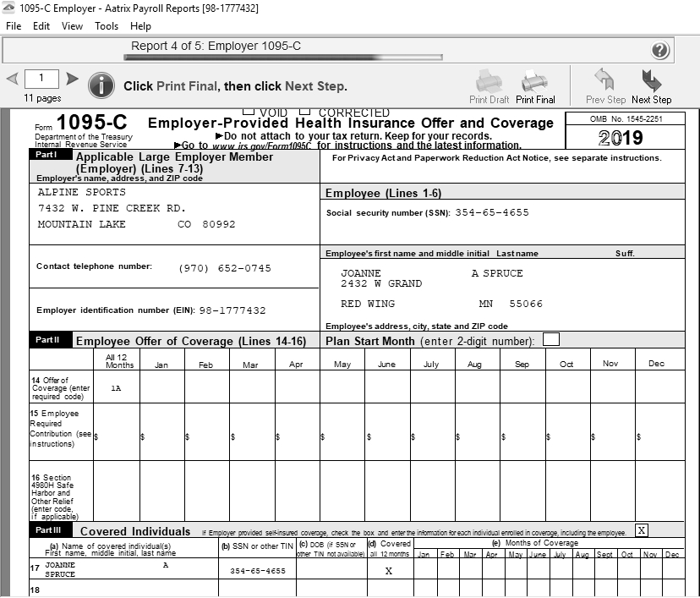
Task: Open the View menu
Action: (72, 26)
